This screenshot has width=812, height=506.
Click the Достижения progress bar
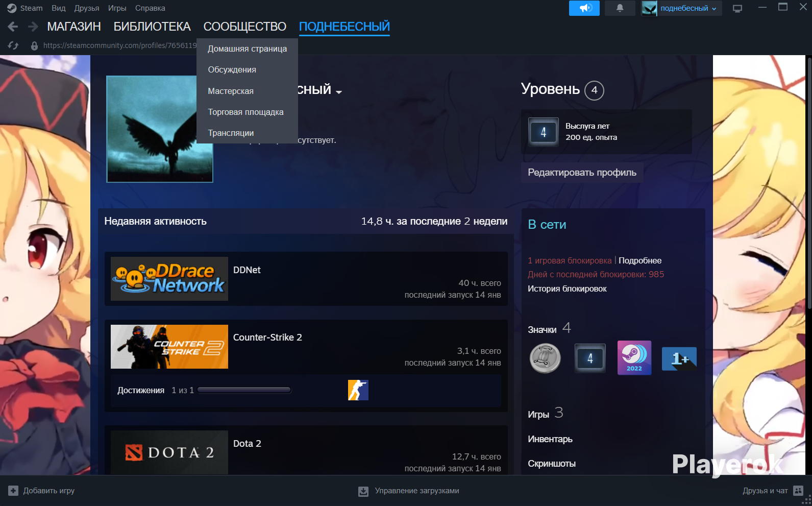pos(244,390)
